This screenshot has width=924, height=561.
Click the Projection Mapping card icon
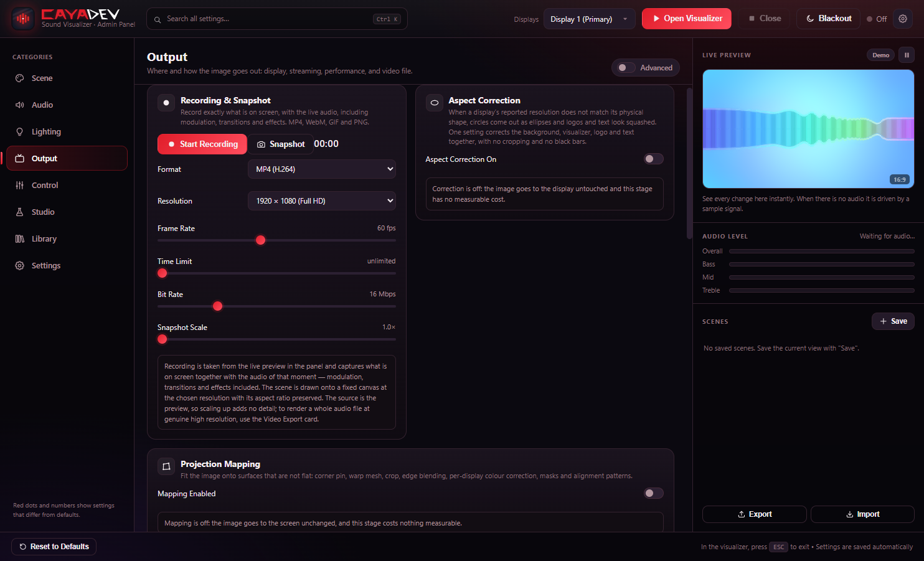coord(166,466)
